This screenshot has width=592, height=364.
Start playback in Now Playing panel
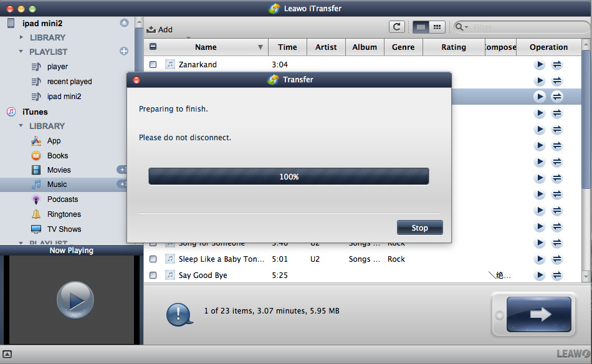pos(75,300)
